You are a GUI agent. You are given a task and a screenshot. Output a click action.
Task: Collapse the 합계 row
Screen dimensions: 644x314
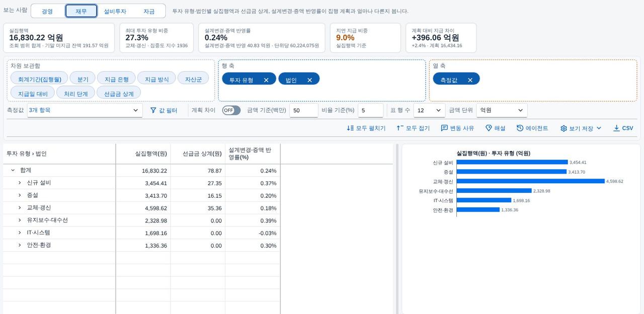click(x=13, y=171)
